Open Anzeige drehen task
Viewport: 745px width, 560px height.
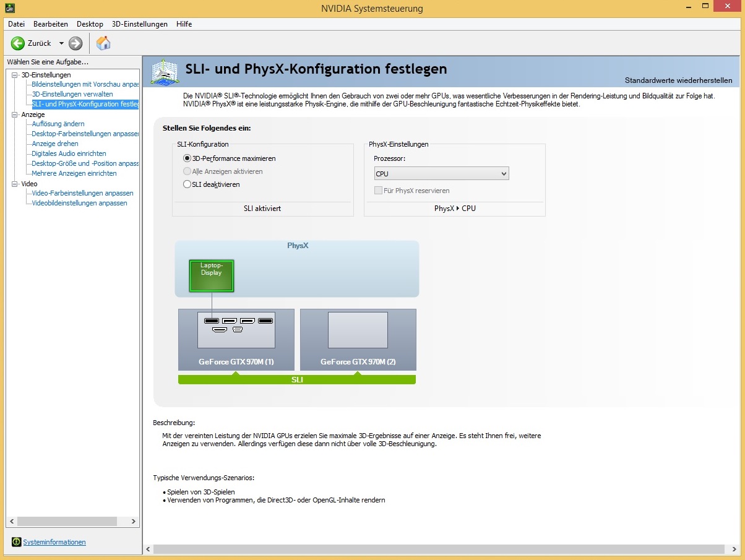tap(55, 144)
